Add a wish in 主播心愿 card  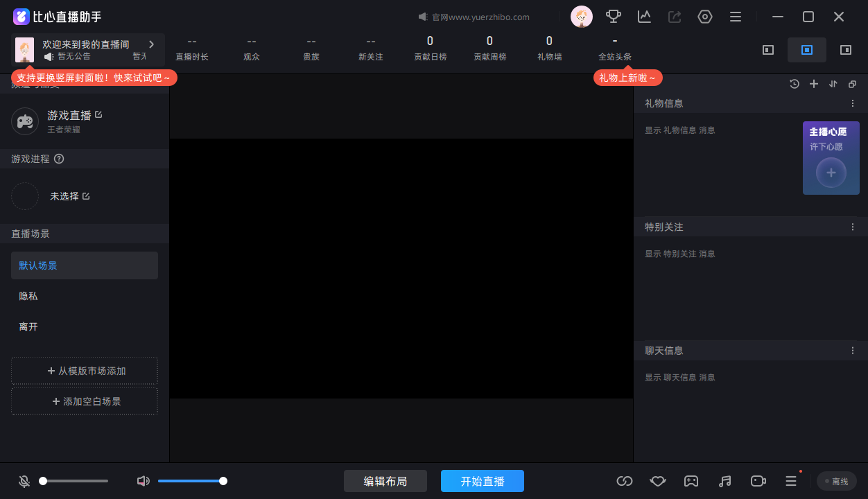point(831,173)
